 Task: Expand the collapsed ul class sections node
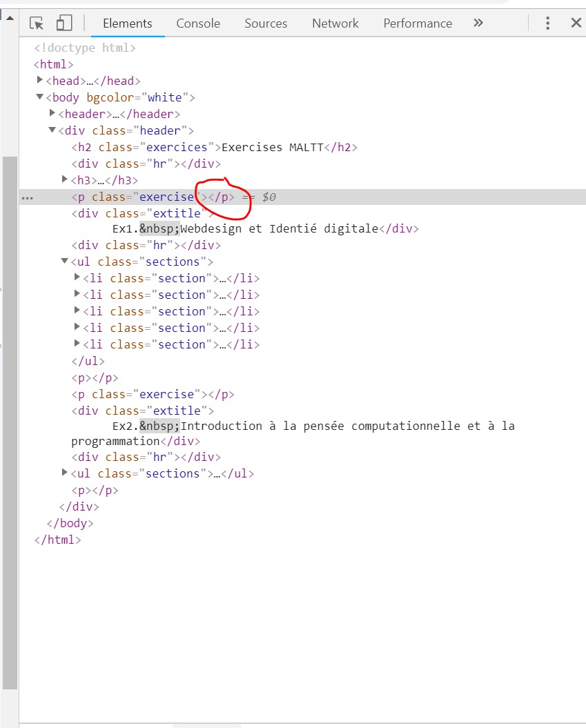pyautogui.click(x=65, y=473)
